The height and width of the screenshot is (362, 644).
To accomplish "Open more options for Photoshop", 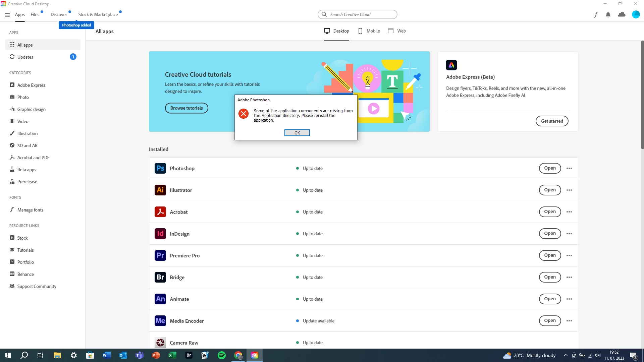I will pos(569,168).
